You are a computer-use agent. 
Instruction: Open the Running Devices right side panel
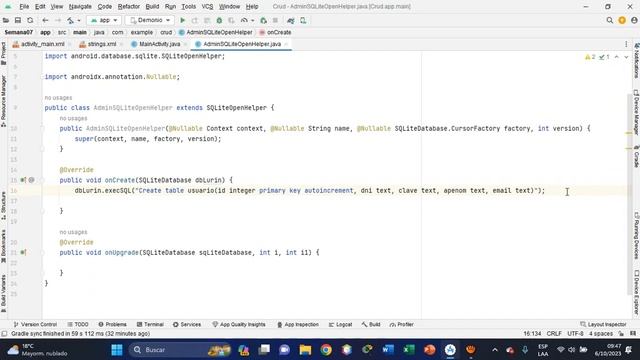(636, 235)
